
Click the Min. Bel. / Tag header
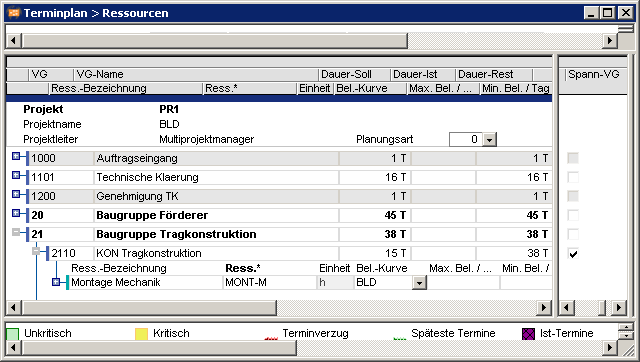516,88
